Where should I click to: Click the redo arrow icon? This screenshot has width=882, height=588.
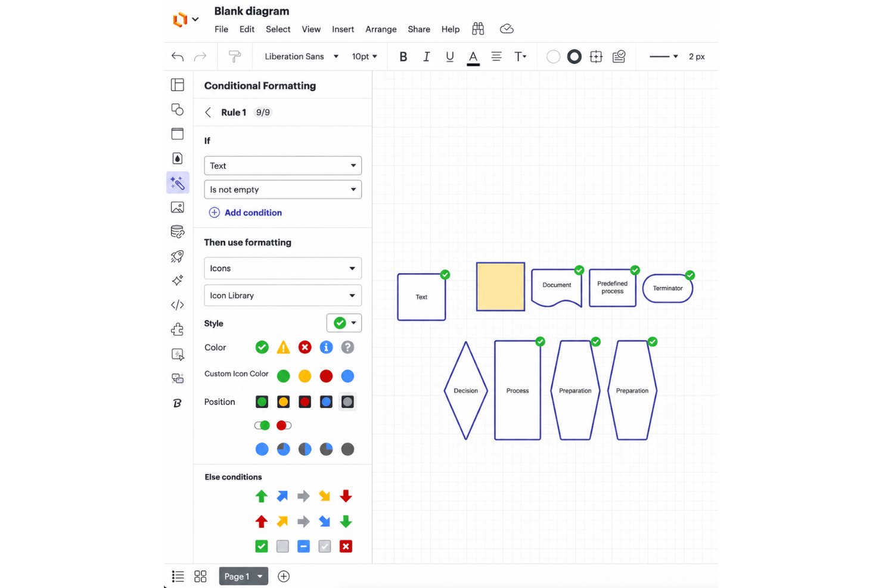tap(200, 57)
